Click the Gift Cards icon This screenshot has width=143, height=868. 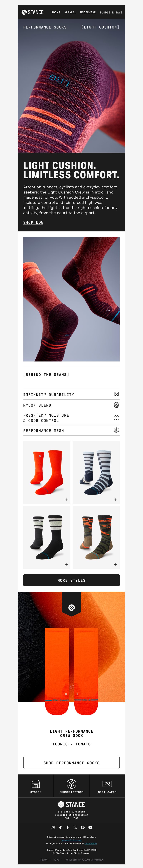click(107, 784)
